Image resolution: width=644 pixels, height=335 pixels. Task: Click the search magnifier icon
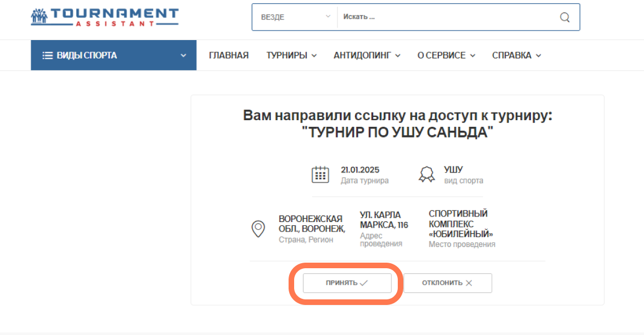click(x=565, y=17)
